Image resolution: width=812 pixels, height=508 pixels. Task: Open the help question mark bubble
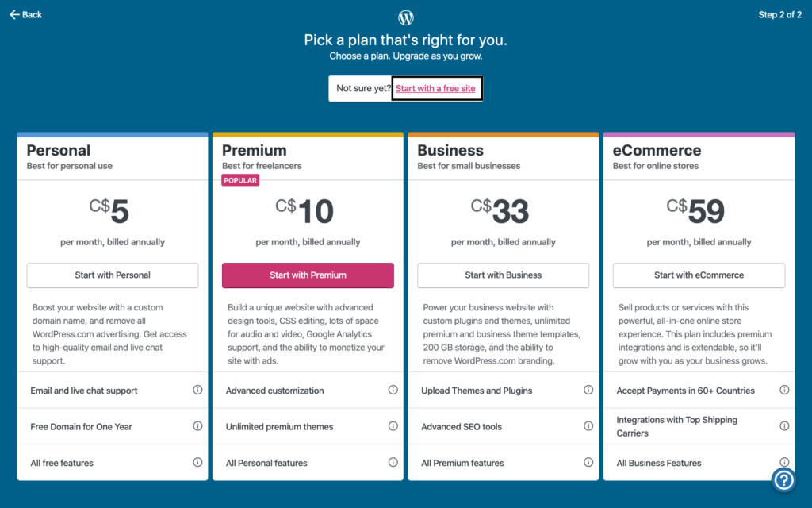tap(784, 480)
